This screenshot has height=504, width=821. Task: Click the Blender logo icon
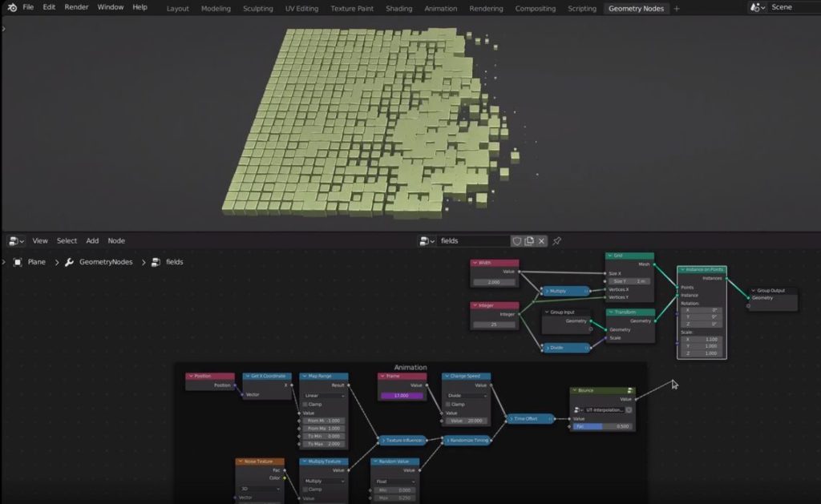tap(11, 7)
